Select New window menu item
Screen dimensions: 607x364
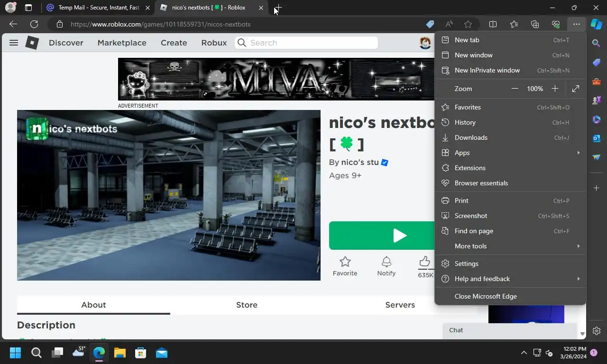(510, 55)
